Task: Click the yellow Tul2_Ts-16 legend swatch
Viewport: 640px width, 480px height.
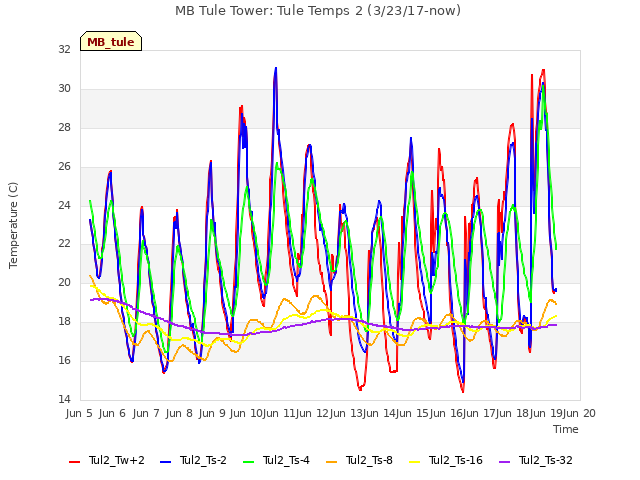Action: (414, 462)
